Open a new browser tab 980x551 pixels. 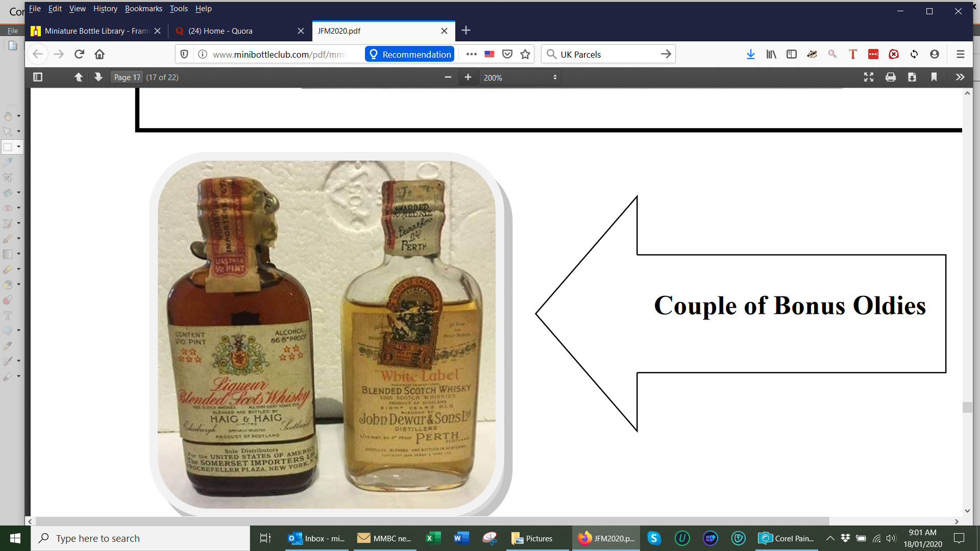(466, 31)
